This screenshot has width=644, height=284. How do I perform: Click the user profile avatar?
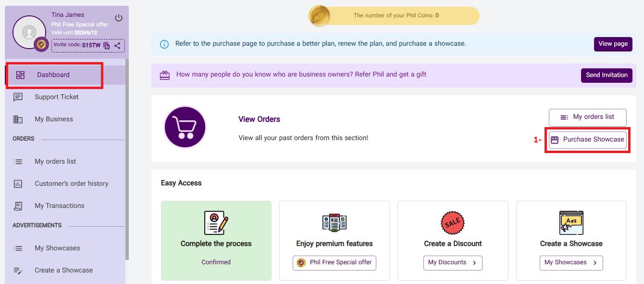[29, 32]
